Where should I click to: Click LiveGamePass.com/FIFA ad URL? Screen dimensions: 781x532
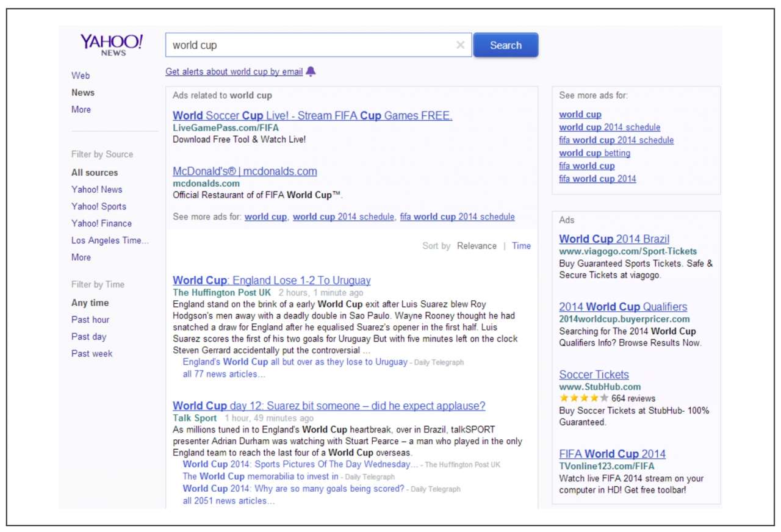coord(226,128)
